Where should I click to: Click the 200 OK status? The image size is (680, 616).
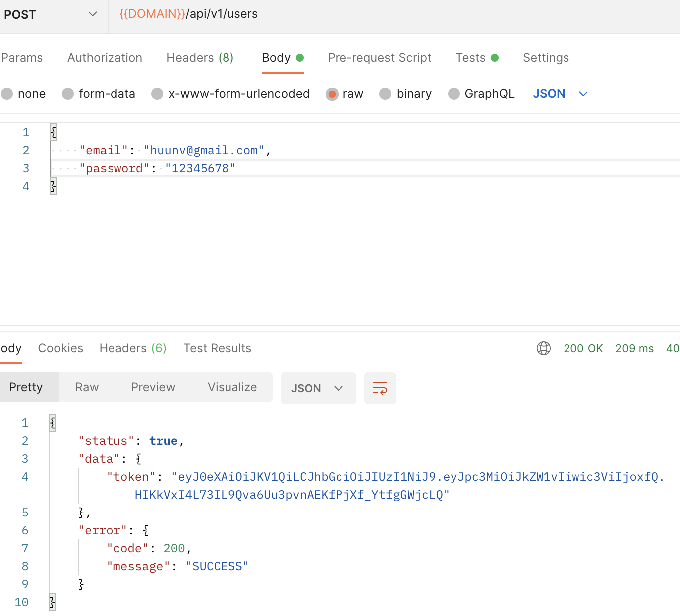tap(583, 348)
